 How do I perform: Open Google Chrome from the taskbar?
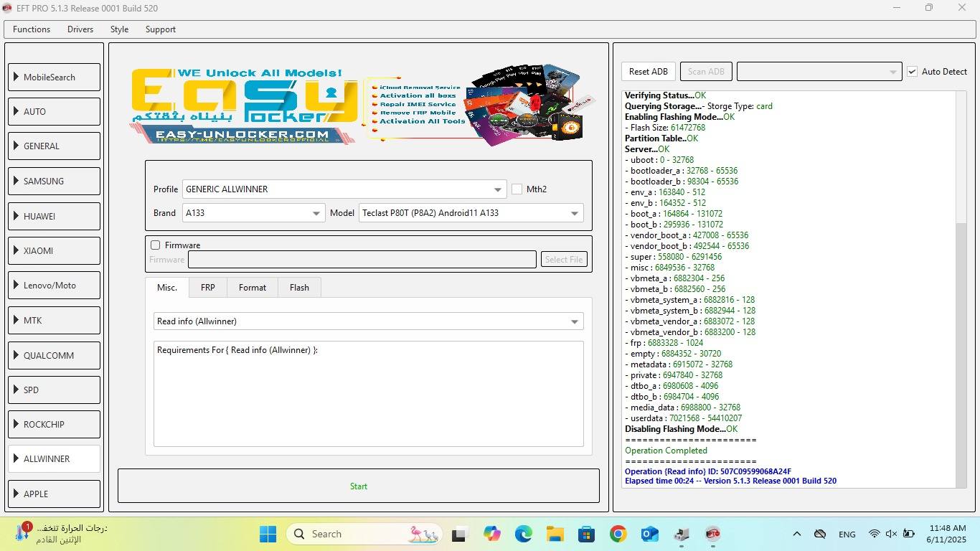pyautogui.click(x=618, y=534)
